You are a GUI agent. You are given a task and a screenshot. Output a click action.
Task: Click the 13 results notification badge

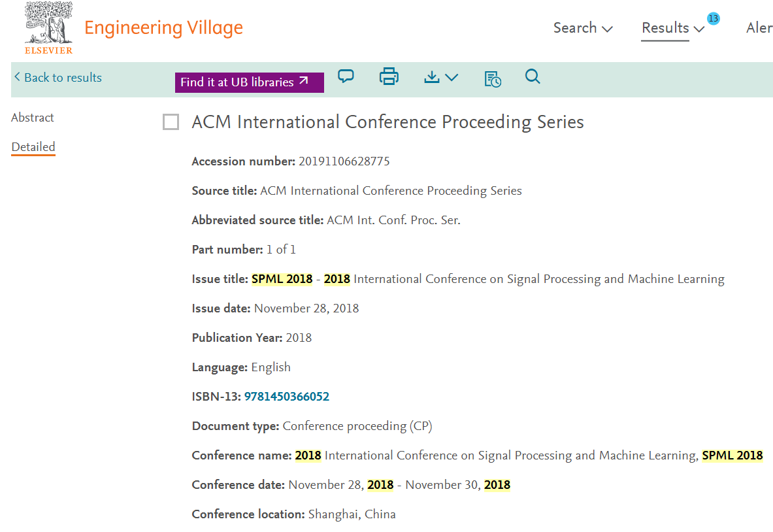713,19
